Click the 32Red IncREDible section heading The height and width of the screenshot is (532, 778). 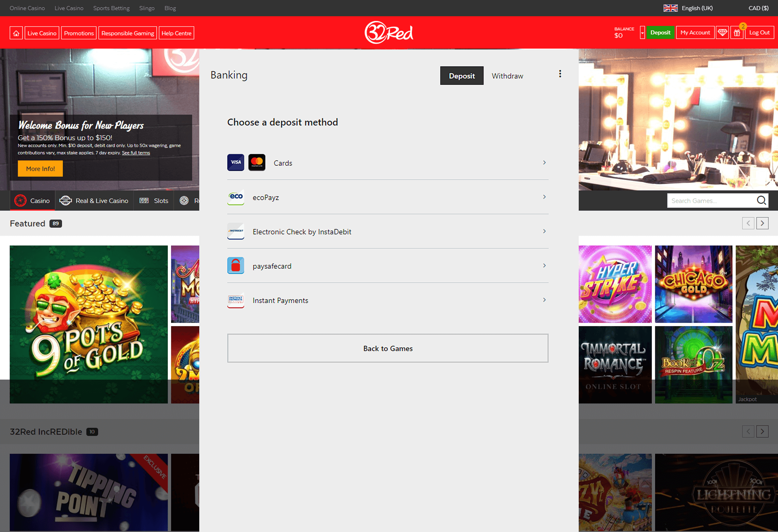(x=46, y=432)
